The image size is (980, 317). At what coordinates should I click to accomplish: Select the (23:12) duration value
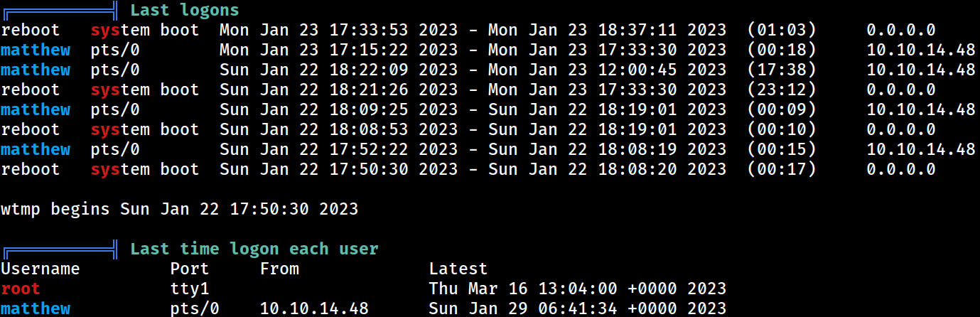click(x=782, y=90)
